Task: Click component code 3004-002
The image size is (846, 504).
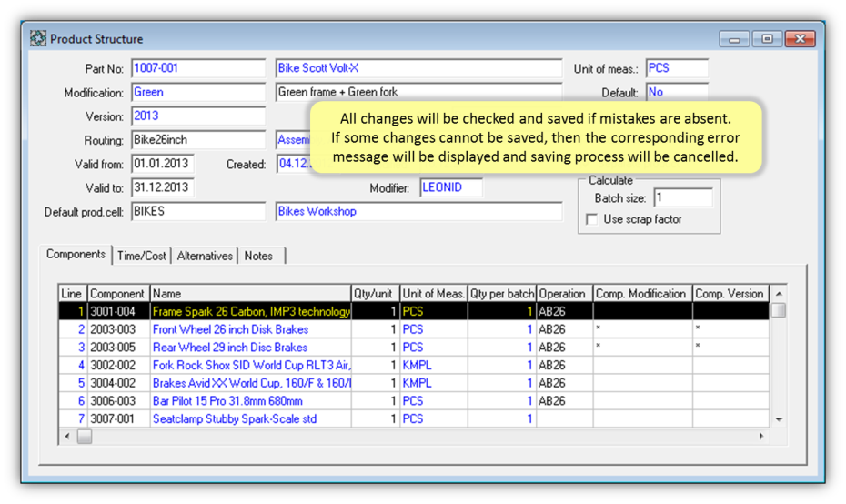Action: (118, 383)
